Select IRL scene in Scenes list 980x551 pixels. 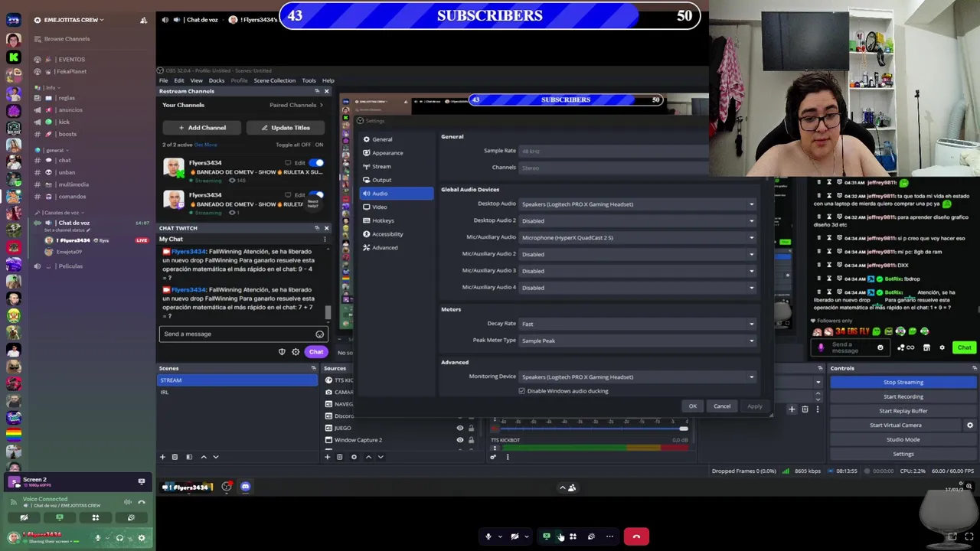(x=237, y=393)
